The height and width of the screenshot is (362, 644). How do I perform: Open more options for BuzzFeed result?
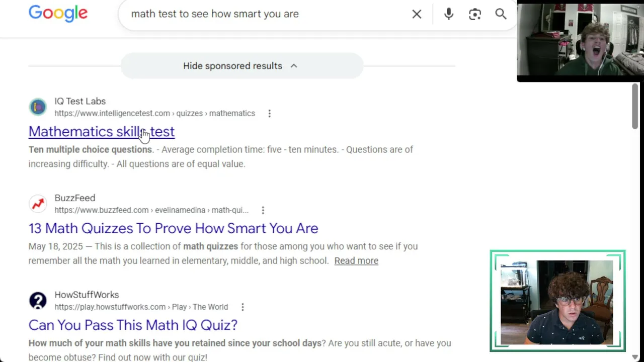point(263,210)
